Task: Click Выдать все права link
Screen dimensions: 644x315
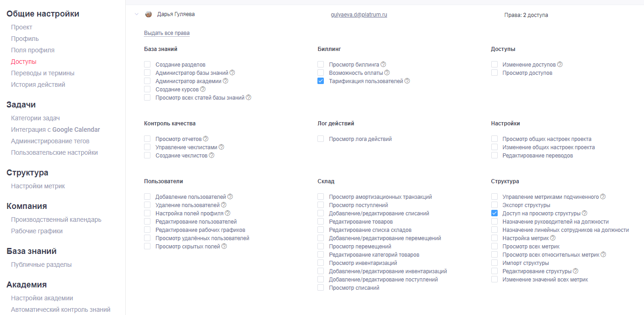Action: click(167, 33)
